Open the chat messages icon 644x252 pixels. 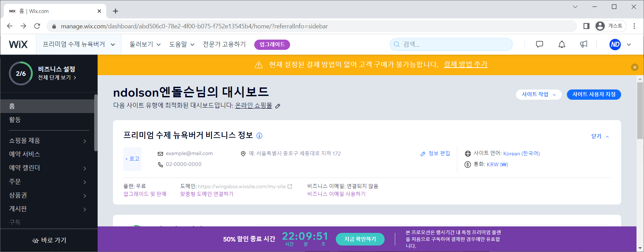click(x=540, y=44)
